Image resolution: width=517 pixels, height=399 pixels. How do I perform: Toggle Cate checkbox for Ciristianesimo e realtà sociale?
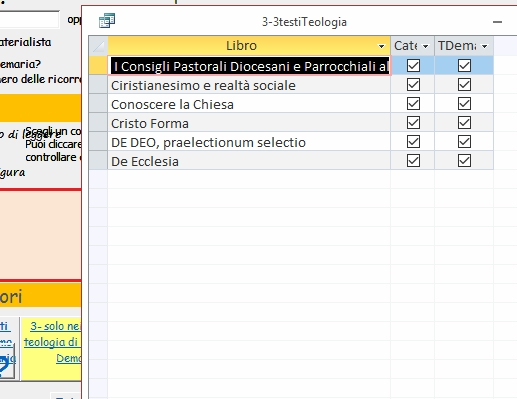tap(413, 85)
